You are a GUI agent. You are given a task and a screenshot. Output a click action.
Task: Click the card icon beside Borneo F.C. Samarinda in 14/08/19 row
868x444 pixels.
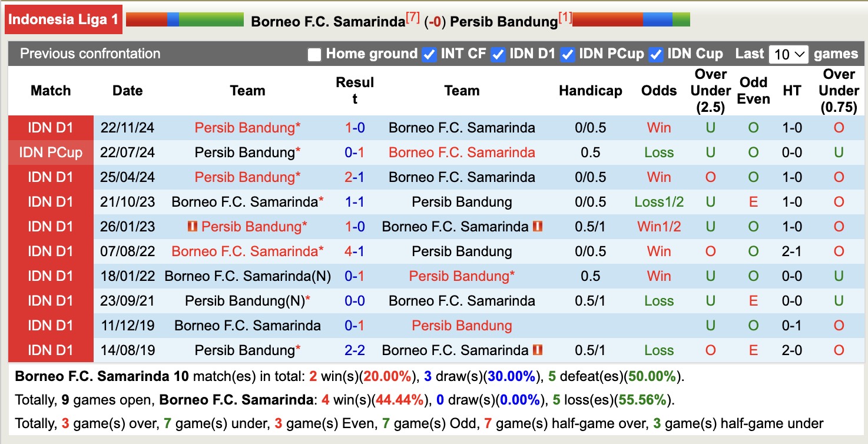click(536, 350)
